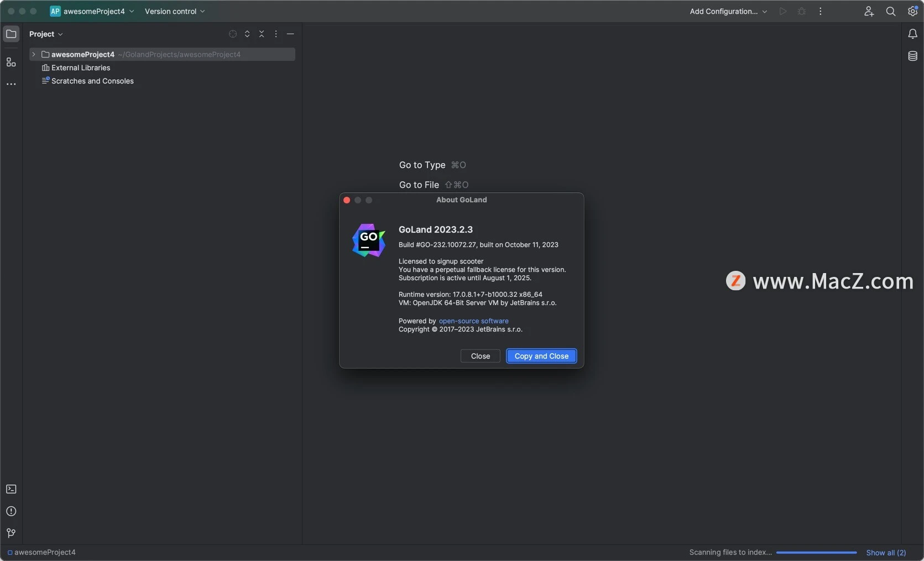Click the Select Opened File crosshair icon
Image resolution: width=924 pixels, height=561 pixels.
[233, 34]
